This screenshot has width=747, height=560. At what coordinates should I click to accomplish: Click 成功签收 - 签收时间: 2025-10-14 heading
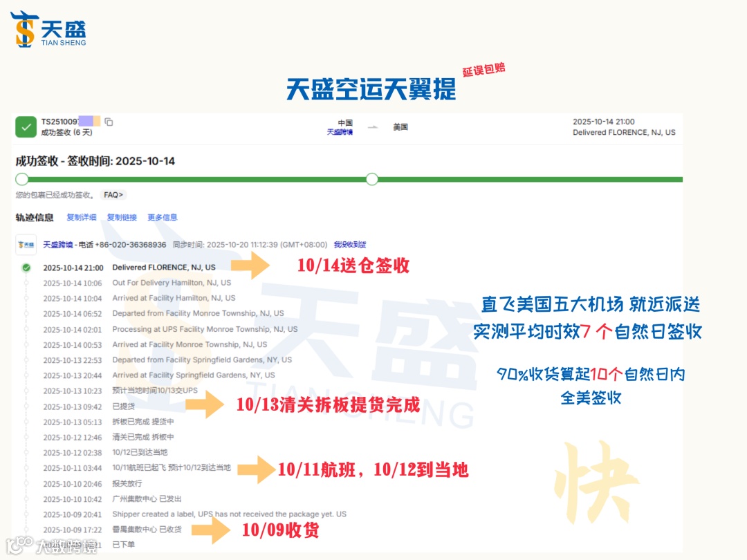95,161
